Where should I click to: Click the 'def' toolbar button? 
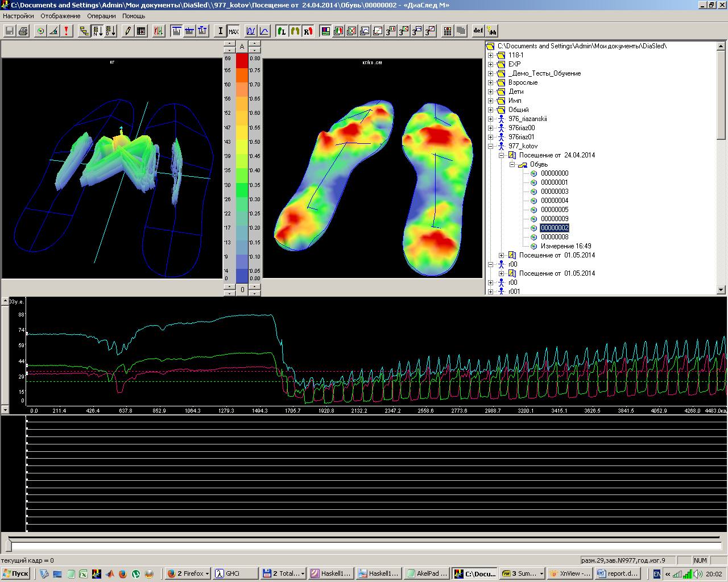point(478,31)
